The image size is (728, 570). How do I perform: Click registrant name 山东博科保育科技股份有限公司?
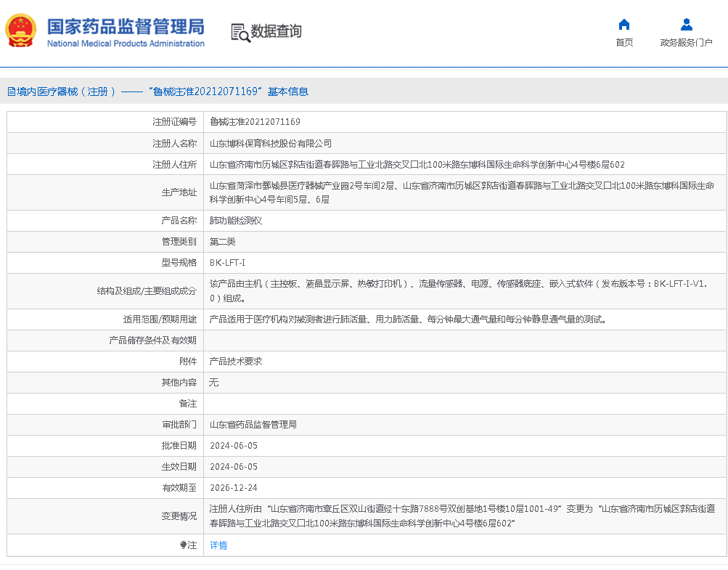(x=271, y=144)
